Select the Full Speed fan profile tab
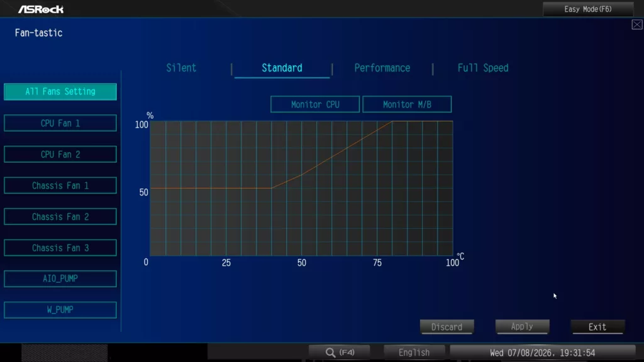Viewport: 644px width, 362px height. point(483,68)
